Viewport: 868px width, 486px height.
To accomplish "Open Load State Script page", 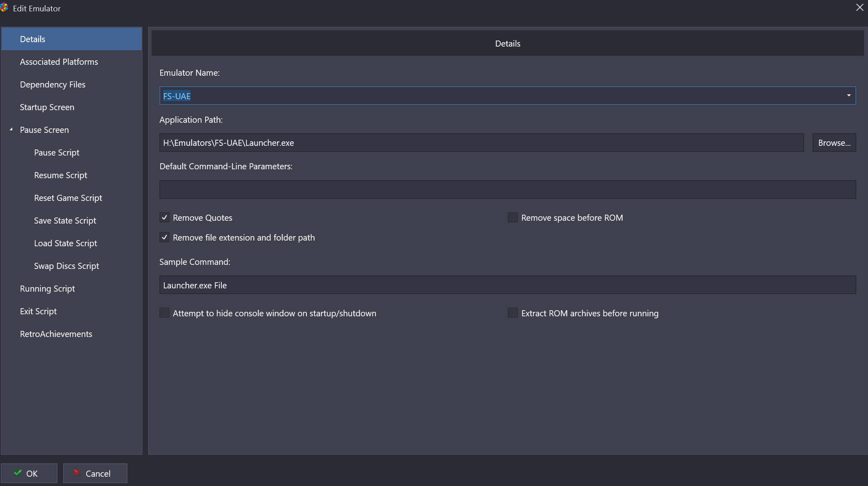I will point(66,243).
